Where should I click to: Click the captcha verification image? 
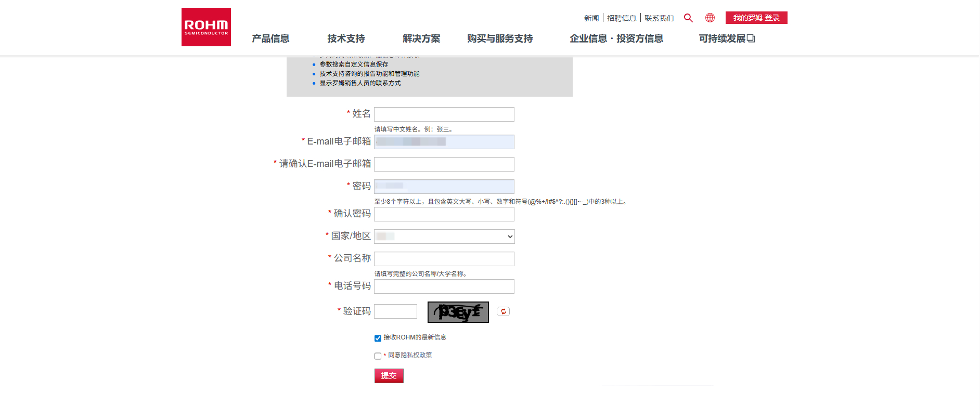click(458, 312)
